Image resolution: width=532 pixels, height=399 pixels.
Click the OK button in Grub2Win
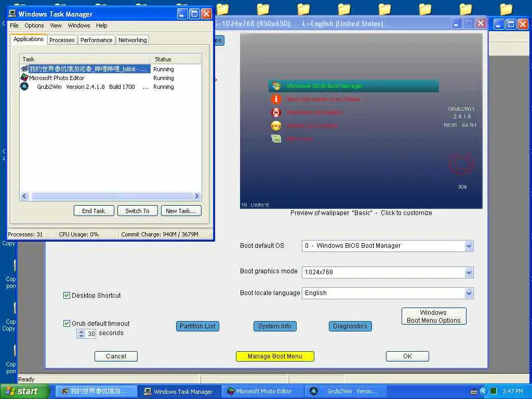pos(407,356)
